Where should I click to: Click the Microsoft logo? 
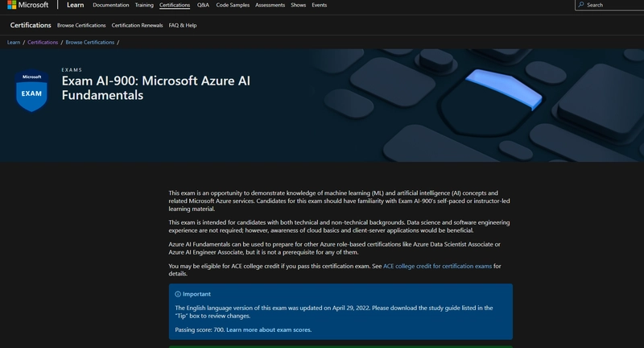click(28, 5)
